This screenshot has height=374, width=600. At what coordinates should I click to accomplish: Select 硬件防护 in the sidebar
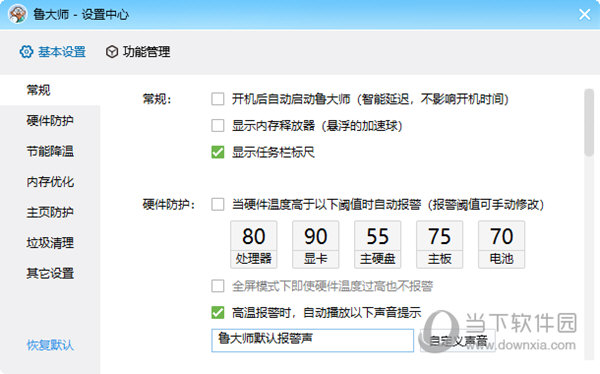click(x=50, y=121)
